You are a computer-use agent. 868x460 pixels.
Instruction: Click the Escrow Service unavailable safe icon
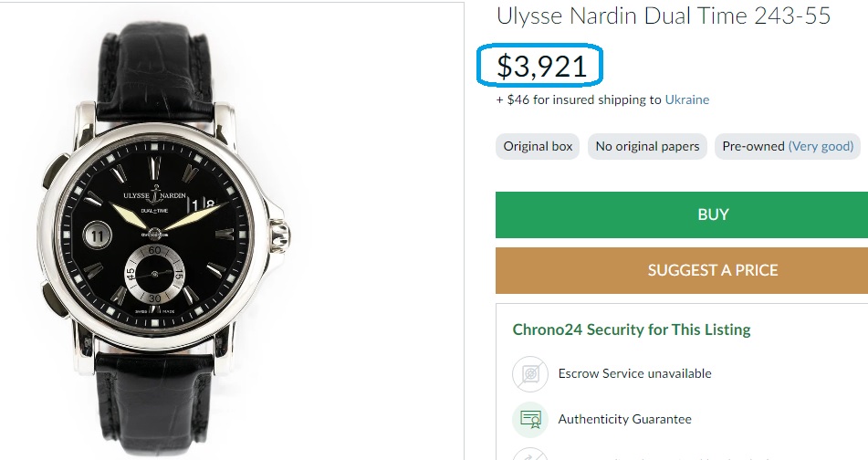(x=529, y=373)
